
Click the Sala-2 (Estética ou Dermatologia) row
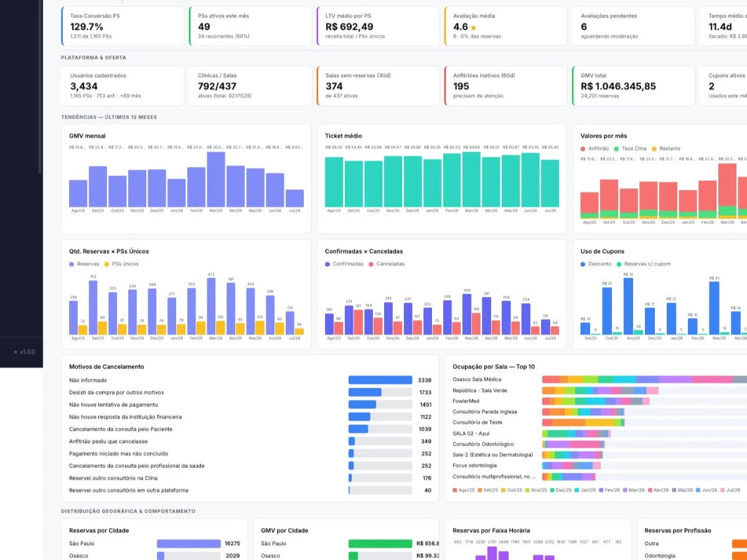pyautogui.click(x=599, y=455)
